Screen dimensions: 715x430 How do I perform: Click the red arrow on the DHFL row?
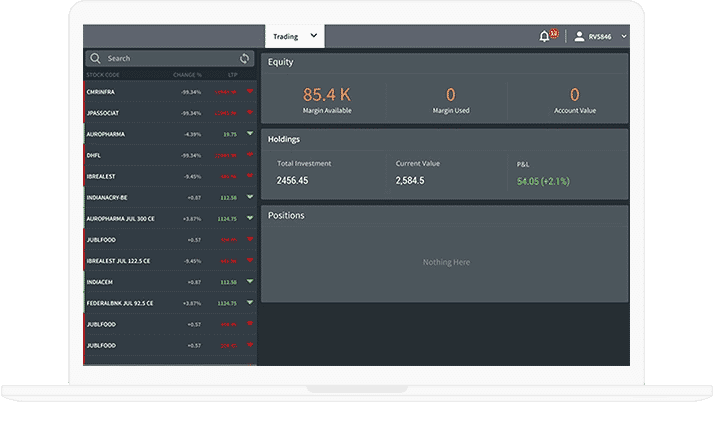[x=250, y=155]
